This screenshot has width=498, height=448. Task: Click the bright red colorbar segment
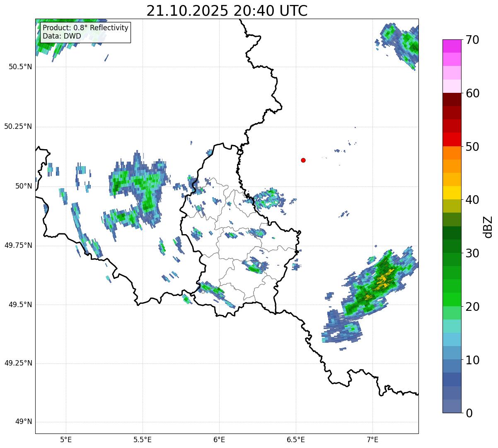coord(452,139)
